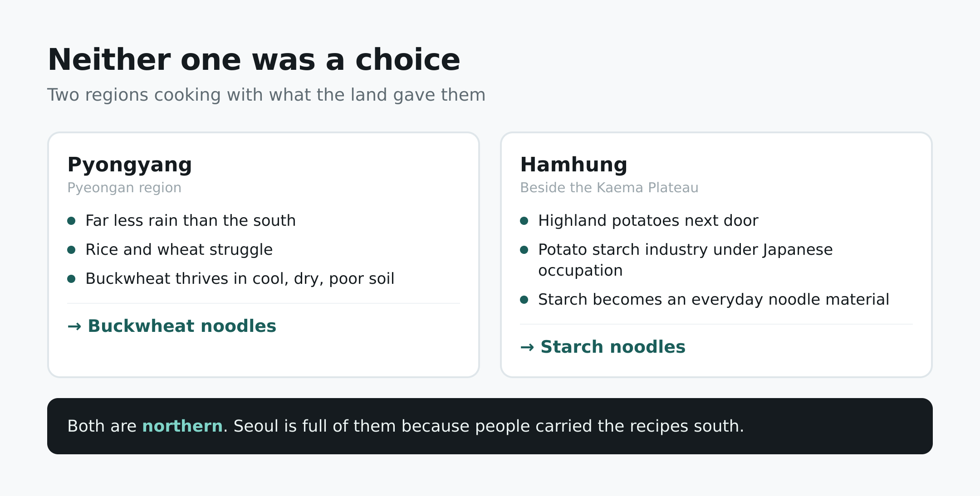Click the 'Neither one was a choice' heading
Viewport: 980px width, 496px height.
tap(254, 60)
